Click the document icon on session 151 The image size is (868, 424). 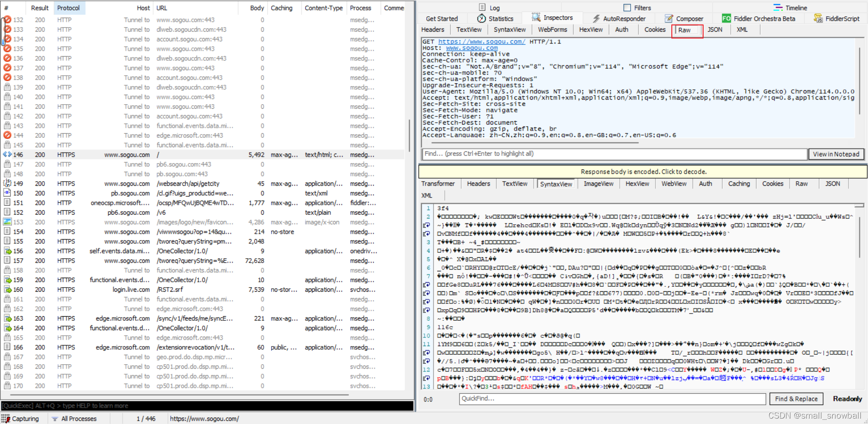tap(7, 203)
